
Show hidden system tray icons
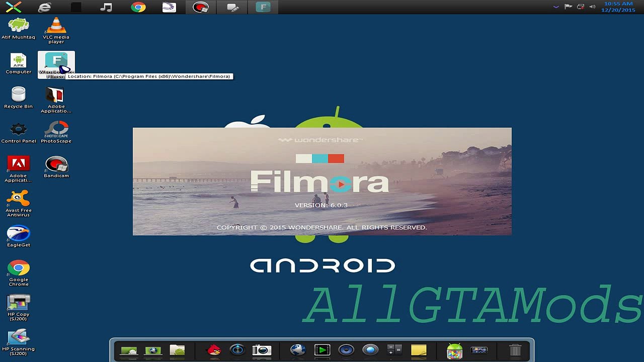(556, 7)
